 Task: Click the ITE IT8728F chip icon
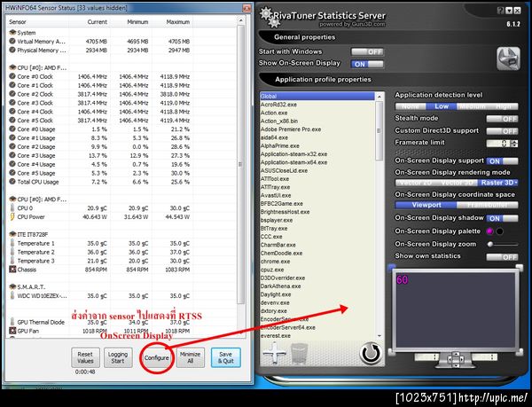click(x=12, y=234)
